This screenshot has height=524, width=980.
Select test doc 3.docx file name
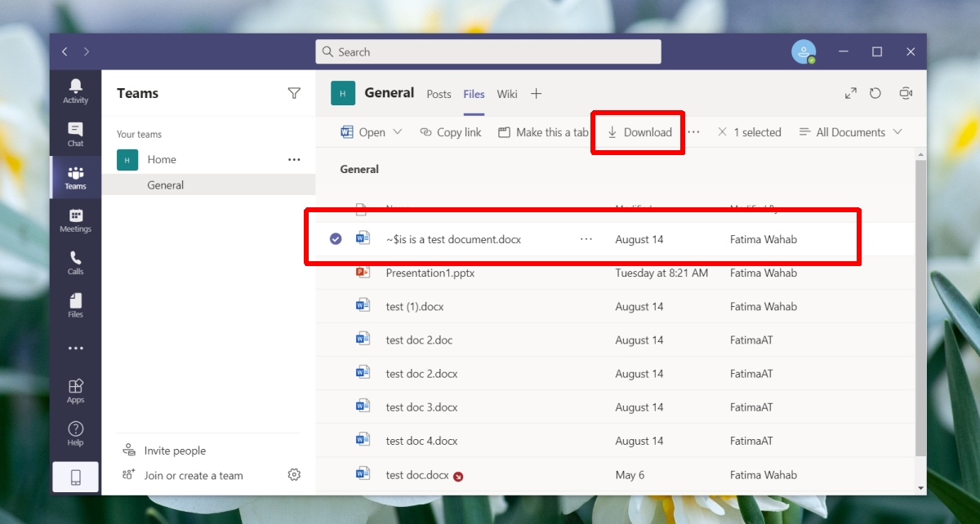[x=421, y=406]
